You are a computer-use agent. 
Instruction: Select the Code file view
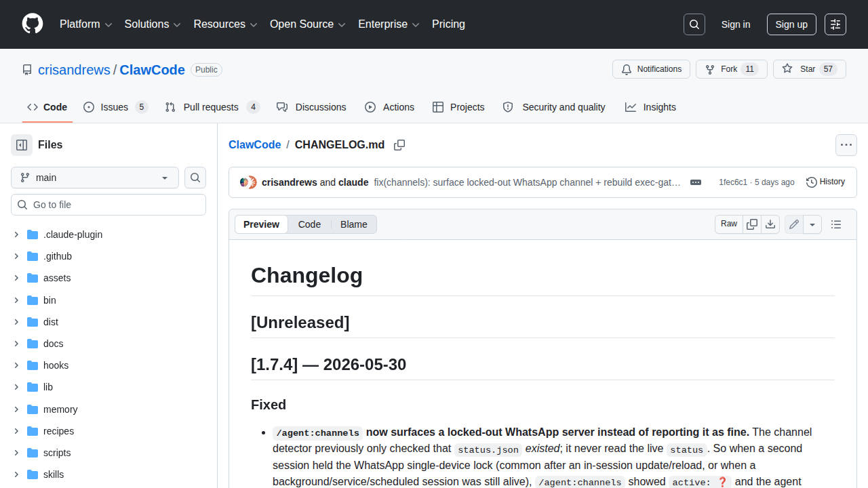[x=309, y=224]
